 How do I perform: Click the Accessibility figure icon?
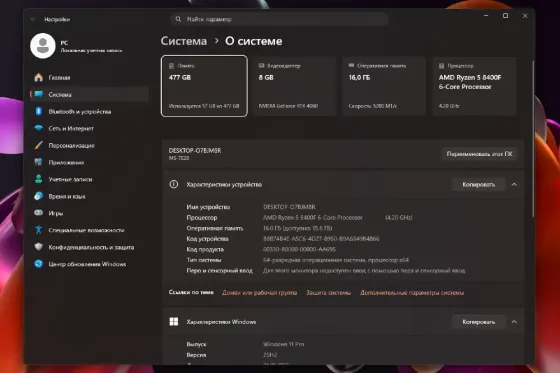point(39,230)
